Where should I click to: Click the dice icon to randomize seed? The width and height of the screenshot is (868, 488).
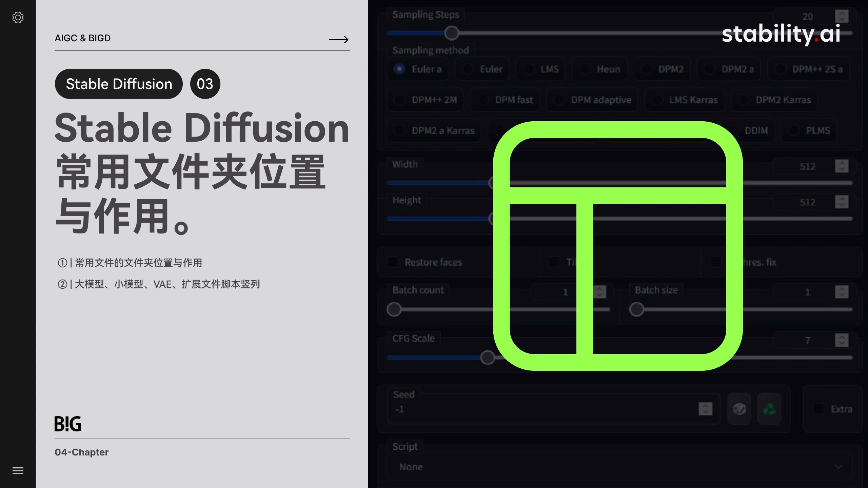[x=739, y=409]
